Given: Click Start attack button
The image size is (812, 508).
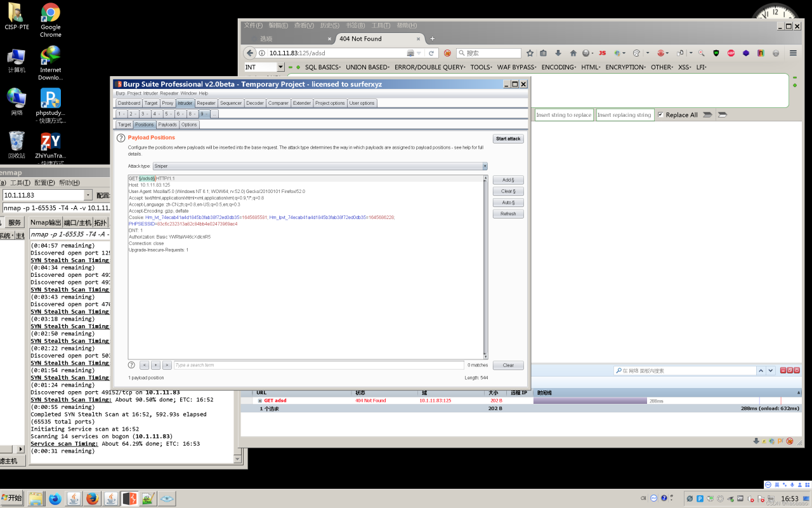Looking at the screenshot, I should tap(508, 138).
